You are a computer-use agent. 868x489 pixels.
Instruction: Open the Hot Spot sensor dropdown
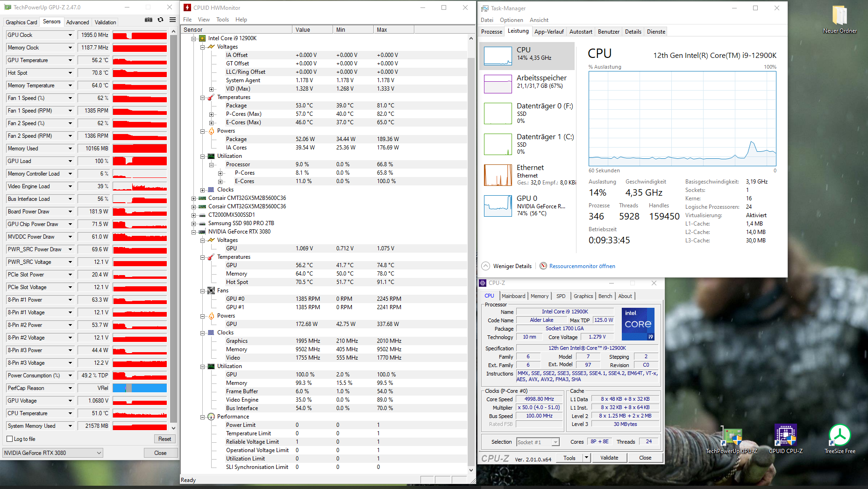click(x=71, y=73)
